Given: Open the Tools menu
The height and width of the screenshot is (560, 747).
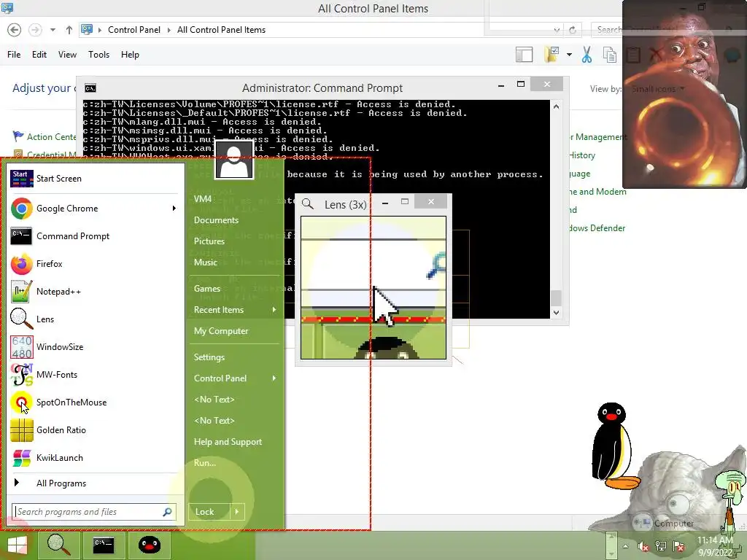Looking at the screenshot, I should point(98,55).
